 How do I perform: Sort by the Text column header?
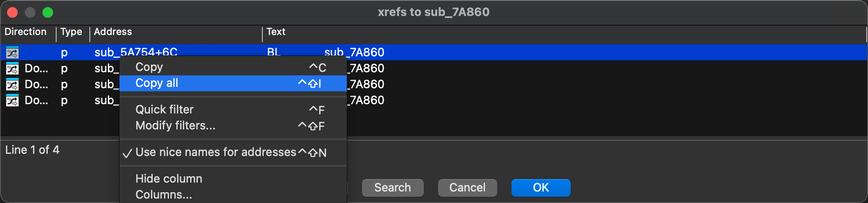pos(276,32)
